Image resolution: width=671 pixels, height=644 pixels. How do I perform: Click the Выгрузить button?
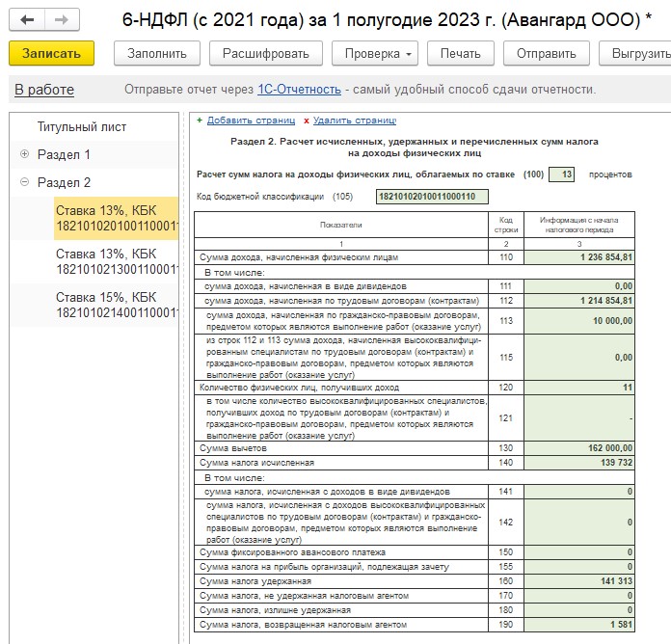point(637,53)
